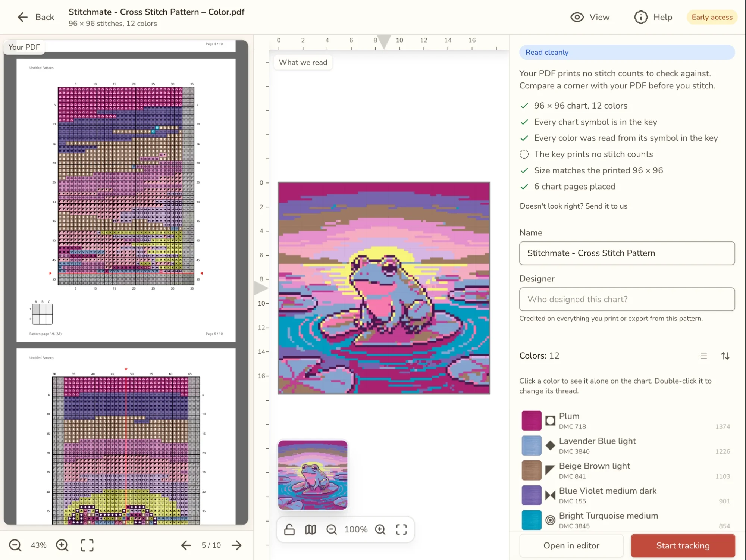Screen dimensions: 746x560
Task: Zoom out the read chart
Action: coord(331,529)
